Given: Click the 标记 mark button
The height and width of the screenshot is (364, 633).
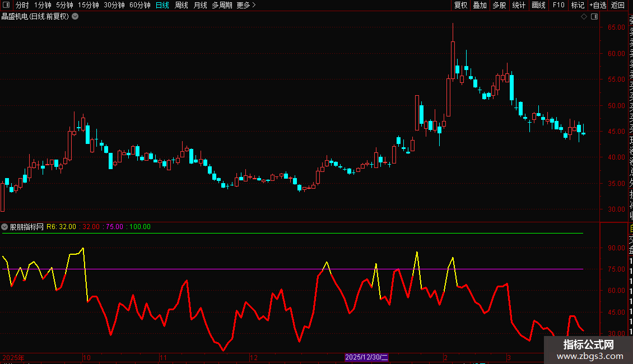Looking at the screenshot, I should tap(578, 5).
